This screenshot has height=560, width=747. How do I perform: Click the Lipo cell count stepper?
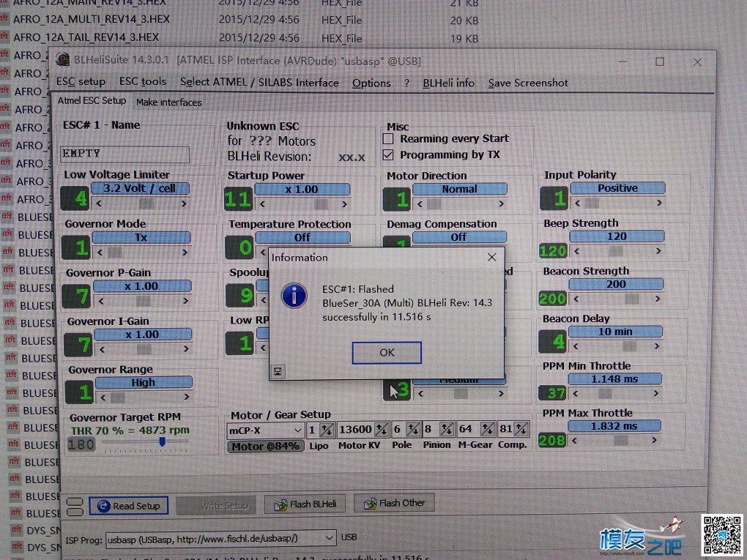pos(327,430)
